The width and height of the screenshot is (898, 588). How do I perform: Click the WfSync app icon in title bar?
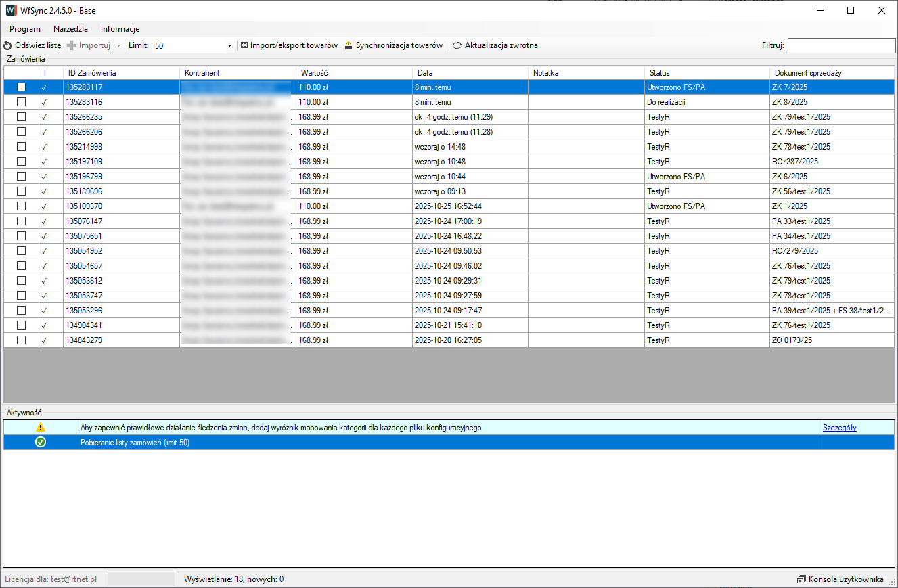pos(10,11)
